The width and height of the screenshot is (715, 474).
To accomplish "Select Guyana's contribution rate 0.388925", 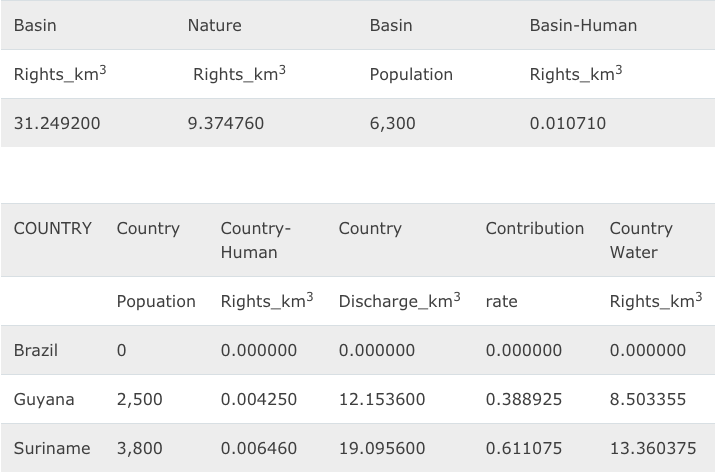I will [523, 400].
